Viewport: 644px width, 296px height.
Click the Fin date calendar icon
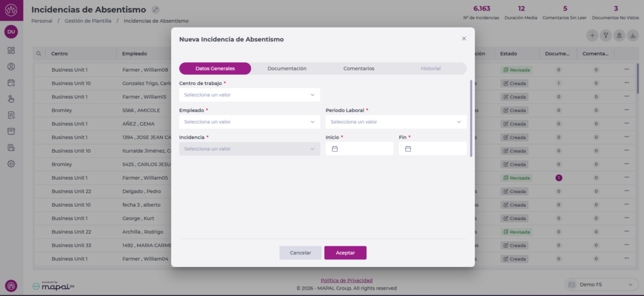pos(408,149)
